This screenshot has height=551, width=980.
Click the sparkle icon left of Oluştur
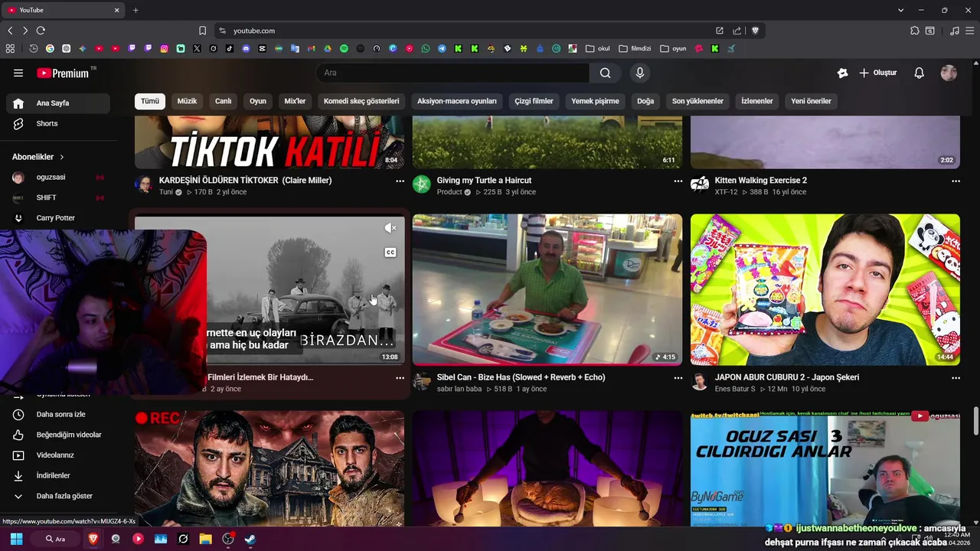[843, 73]
